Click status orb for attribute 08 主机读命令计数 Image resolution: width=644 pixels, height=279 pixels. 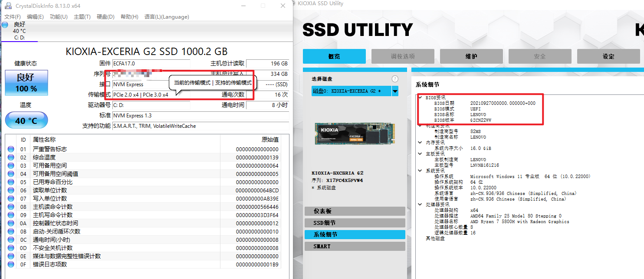(11, 207)
